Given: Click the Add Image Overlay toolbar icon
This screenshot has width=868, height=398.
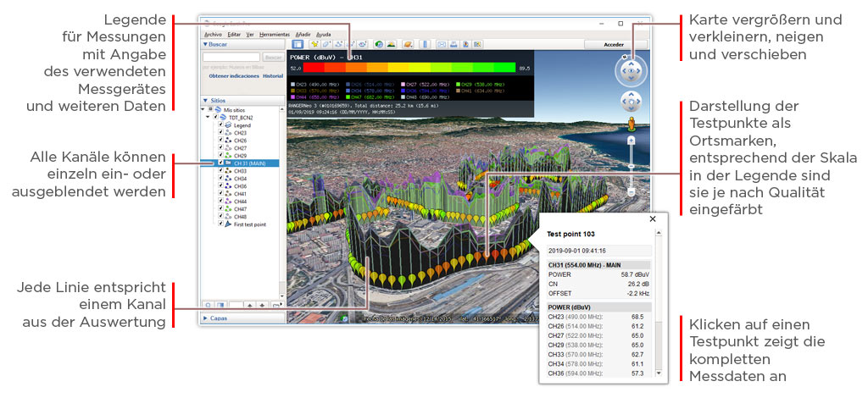Looking at the screenshot, I should click(x=351, y=44).
